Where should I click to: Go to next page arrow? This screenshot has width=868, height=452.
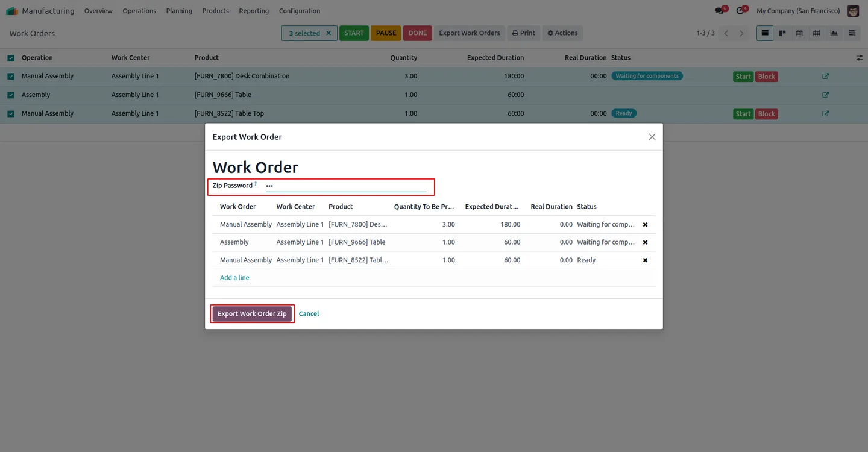tap(741, 33)
